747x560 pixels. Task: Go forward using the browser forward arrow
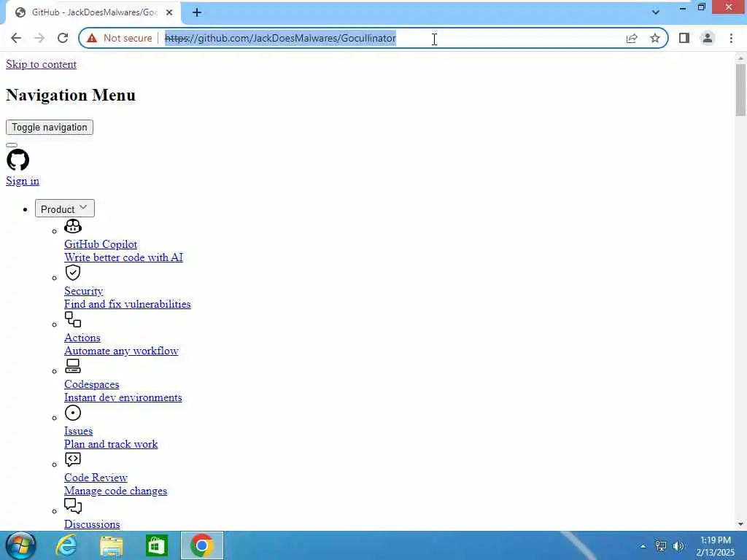[x=39, y=38]
